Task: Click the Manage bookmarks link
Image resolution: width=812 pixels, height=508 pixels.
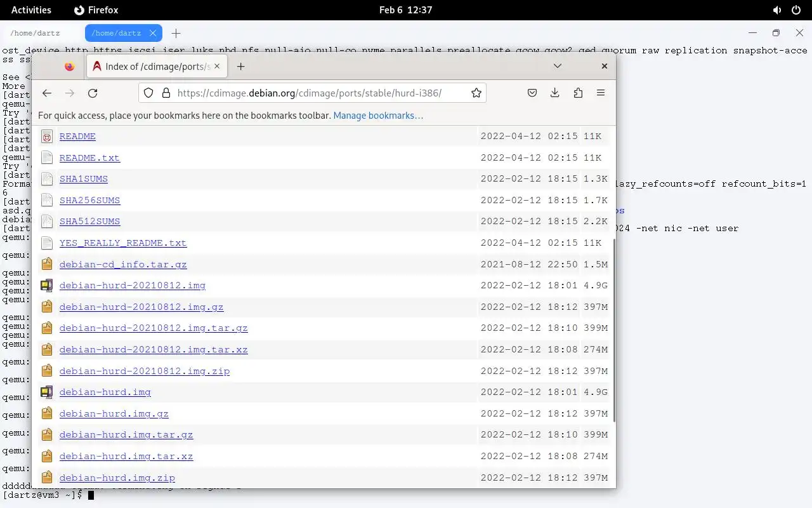Action: click(378, 116)
